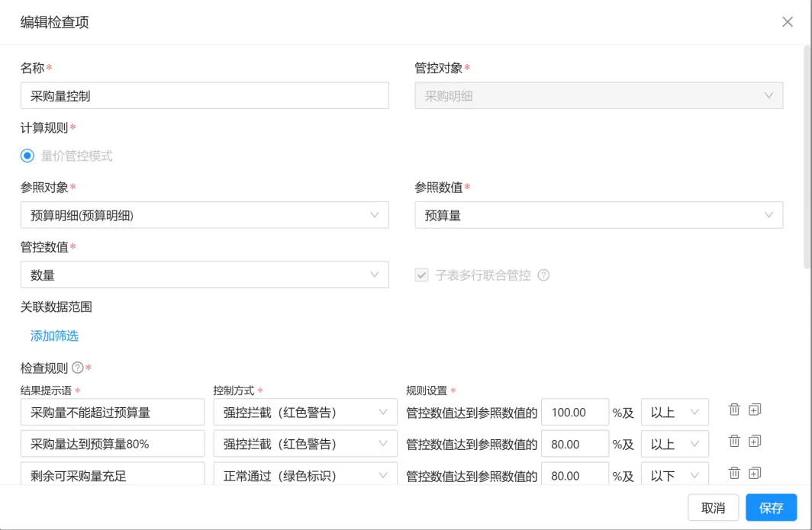Open 控制方式 dropdown in first rule row
This screenshot has height=530, width=812.
click(x=304, y=413)
